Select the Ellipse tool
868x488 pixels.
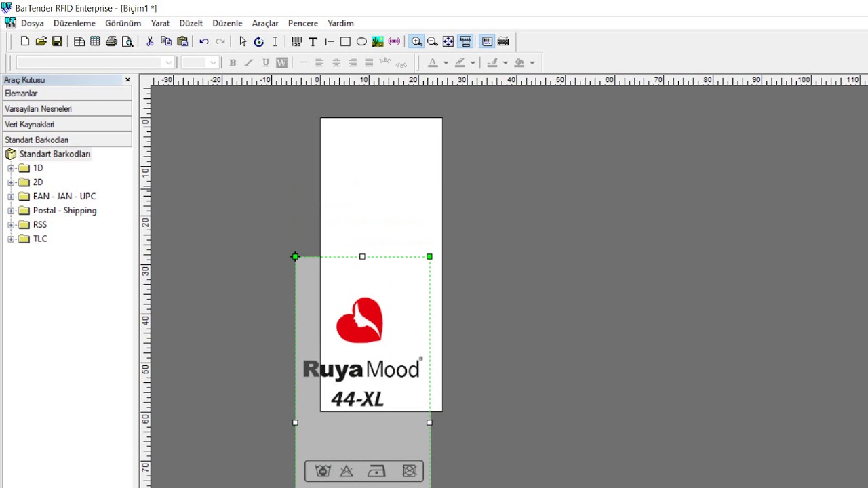tap(361, 41)
